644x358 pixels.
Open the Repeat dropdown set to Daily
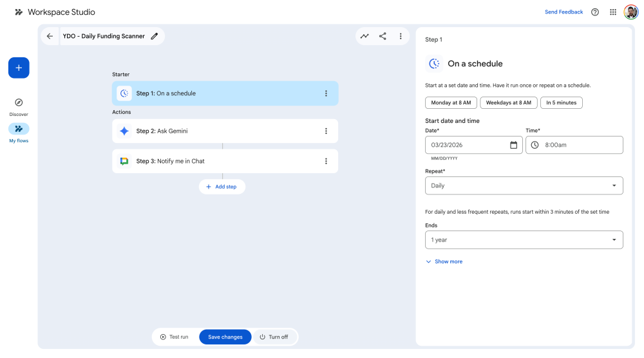click(x=524, y=185)
